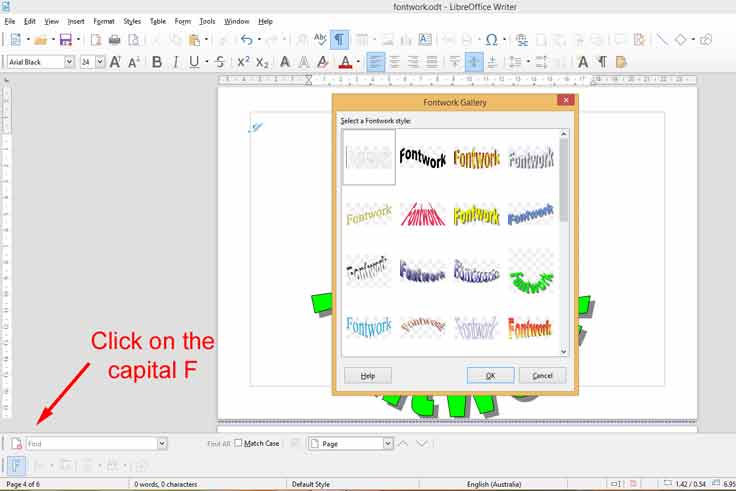
Task: Click the Justified alignment icon
Action: (431, 62)
